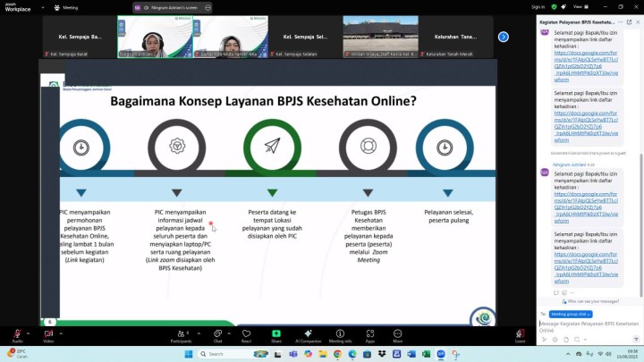Image resolution: width=644 pixels, height=362 pixels.
Task: Open more actions for last chat message
Action: pos(572,292)
